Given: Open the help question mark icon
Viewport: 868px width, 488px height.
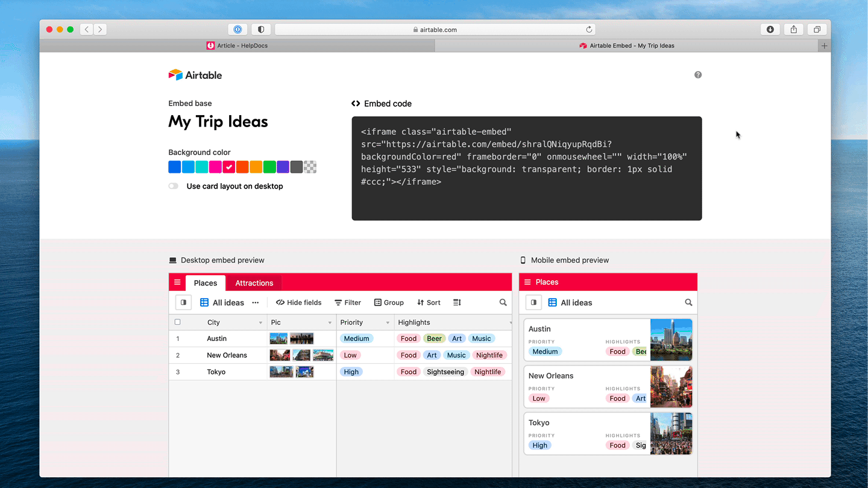Looking at the screenshot, I should [x=698, y=75].
